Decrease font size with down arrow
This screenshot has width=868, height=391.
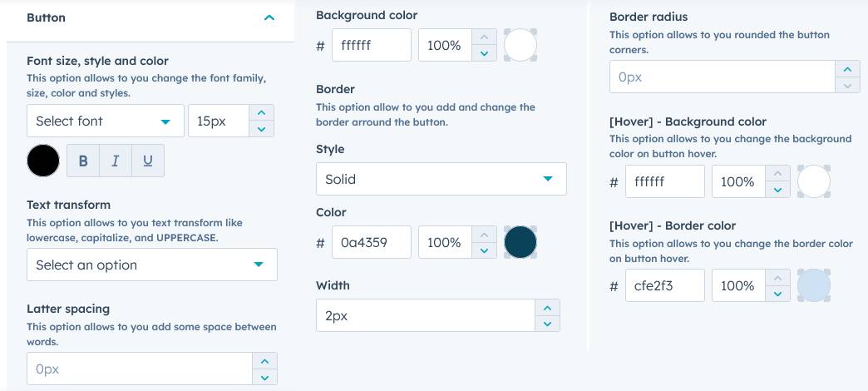click(261, 129)
